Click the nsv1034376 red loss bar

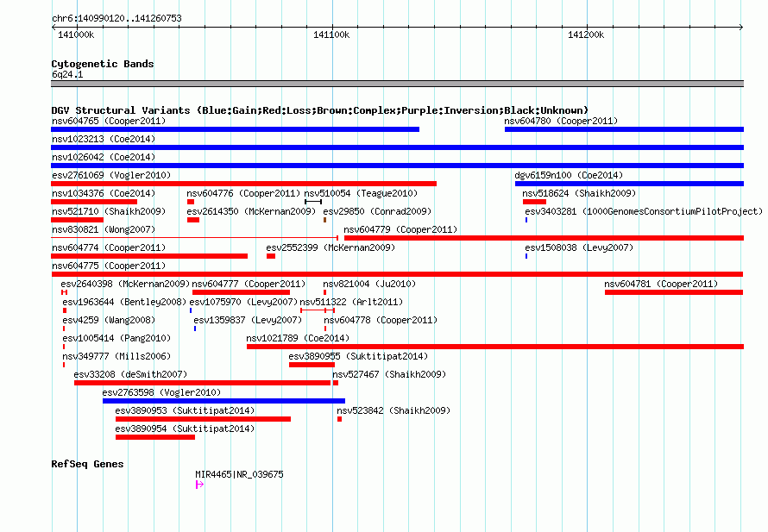[x=94, y=202]
